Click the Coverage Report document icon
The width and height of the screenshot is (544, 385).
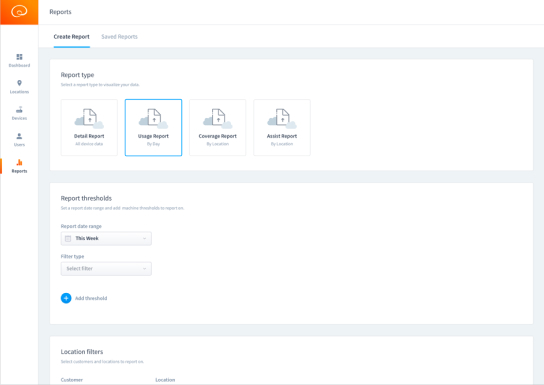click(218, 118)
